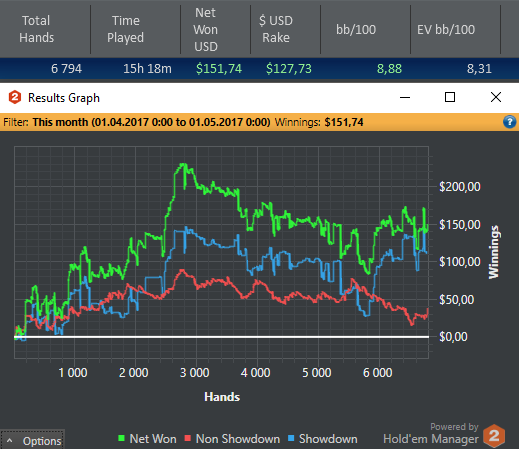The image size is (519, 449).
Task: Click the Non Showdown legend label
Action: pos(238,439)
